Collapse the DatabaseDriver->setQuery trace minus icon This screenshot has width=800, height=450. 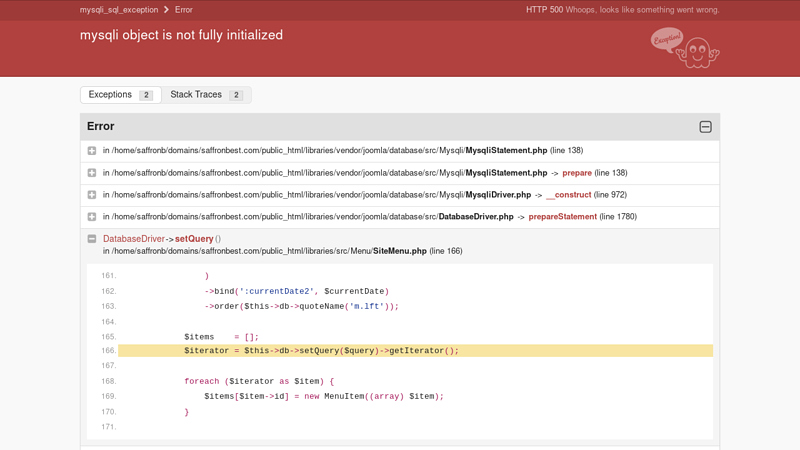coord(92,239)
